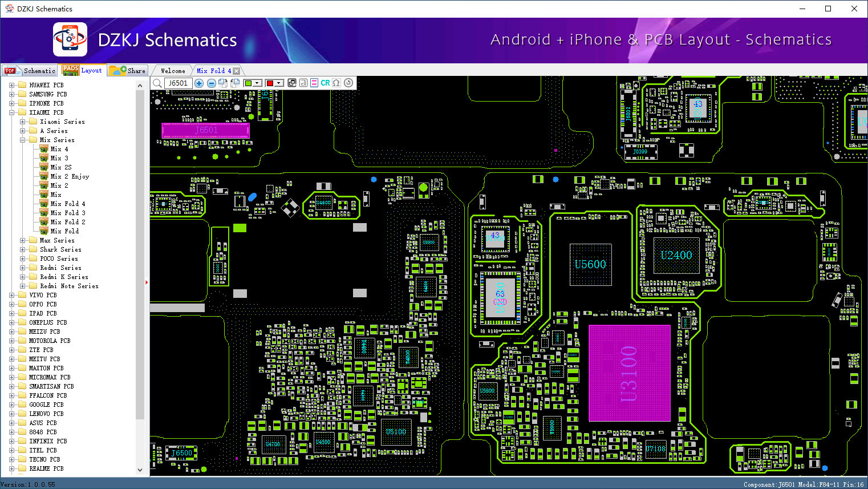Select the Mix Fold 4 document tab
The width and height of the screenshot is (868, 489).
point(214,71)
